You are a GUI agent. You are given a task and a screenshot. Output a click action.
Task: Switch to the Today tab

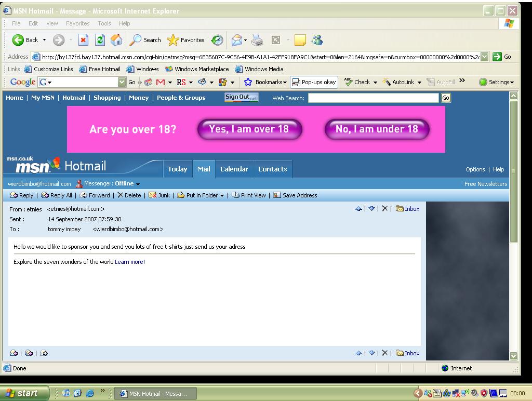click(x=178, y=169)
